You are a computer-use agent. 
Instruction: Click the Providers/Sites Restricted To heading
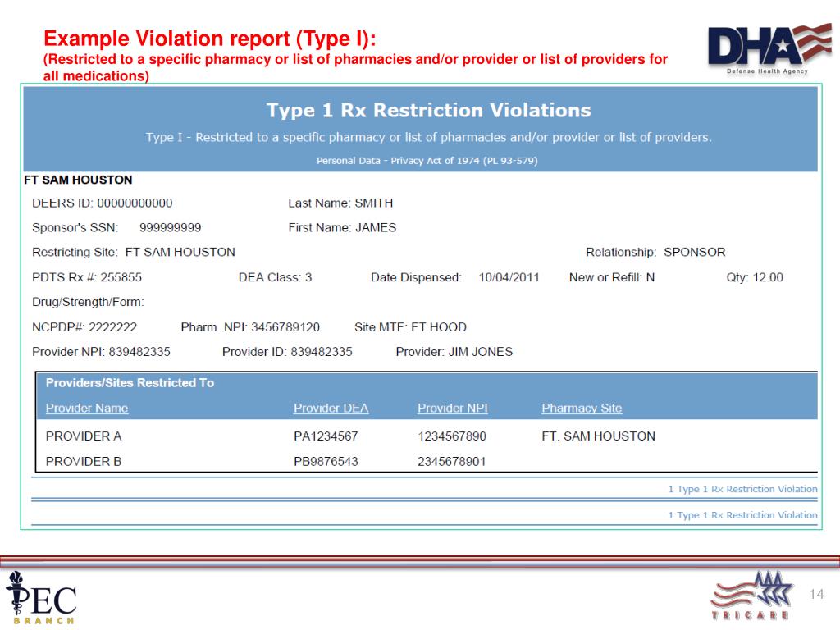coord(130,383)
